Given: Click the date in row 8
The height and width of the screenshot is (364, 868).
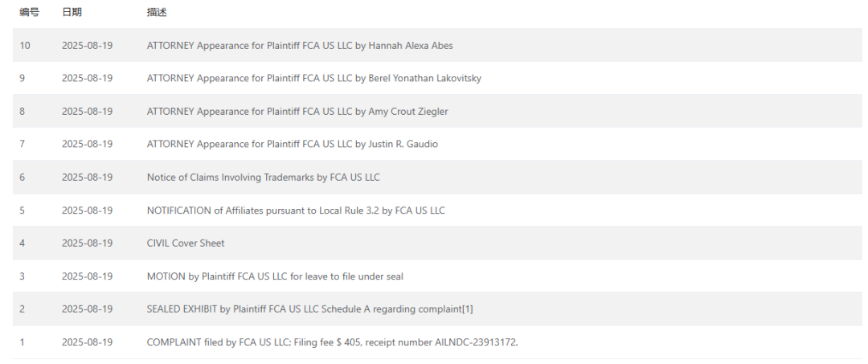Looking at the screenshot, I should coord(87,112).
